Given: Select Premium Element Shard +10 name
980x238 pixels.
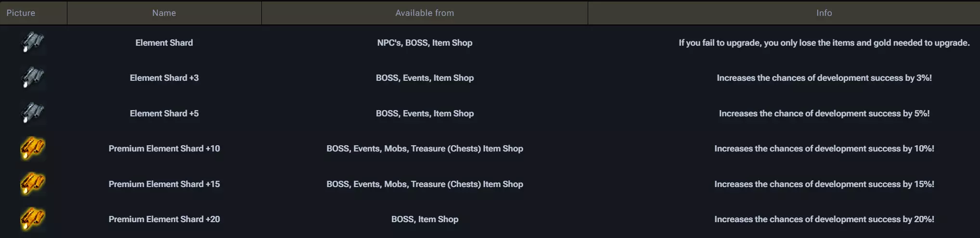Looking at the screenshot, I should click(x=164, y=149).
